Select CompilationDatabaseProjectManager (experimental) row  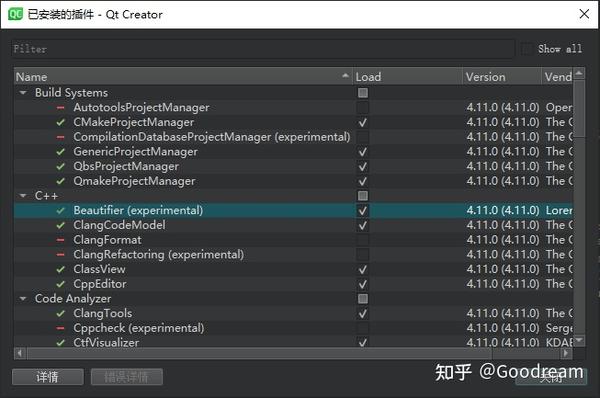point(293,137)
